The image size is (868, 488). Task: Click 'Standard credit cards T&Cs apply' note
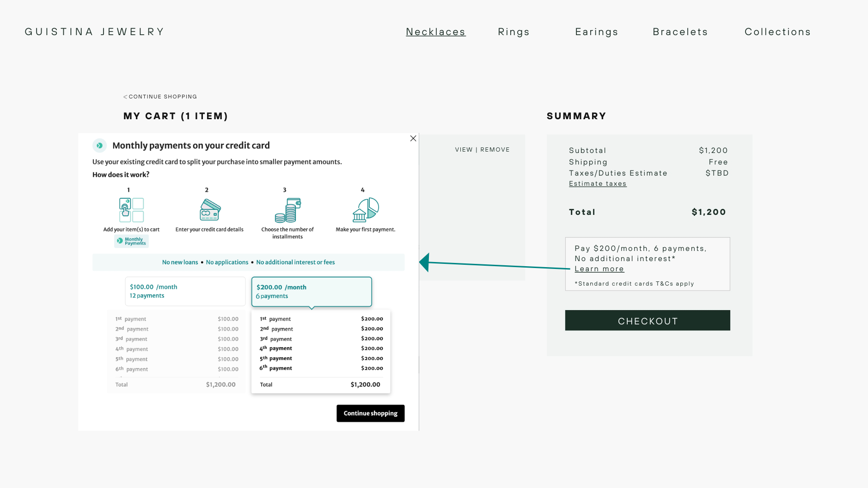pyautogui.click(x=634, y=284)
